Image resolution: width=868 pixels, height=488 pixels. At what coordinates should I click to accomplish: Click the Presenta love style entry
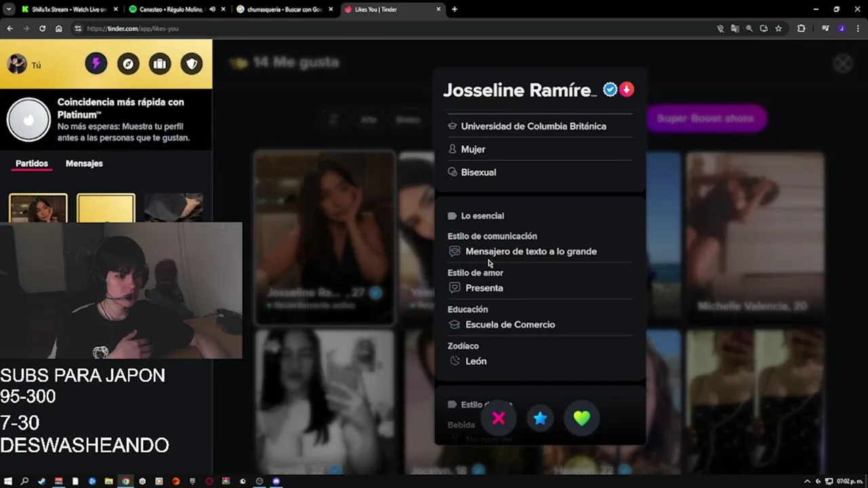click(x=484, y=288)
